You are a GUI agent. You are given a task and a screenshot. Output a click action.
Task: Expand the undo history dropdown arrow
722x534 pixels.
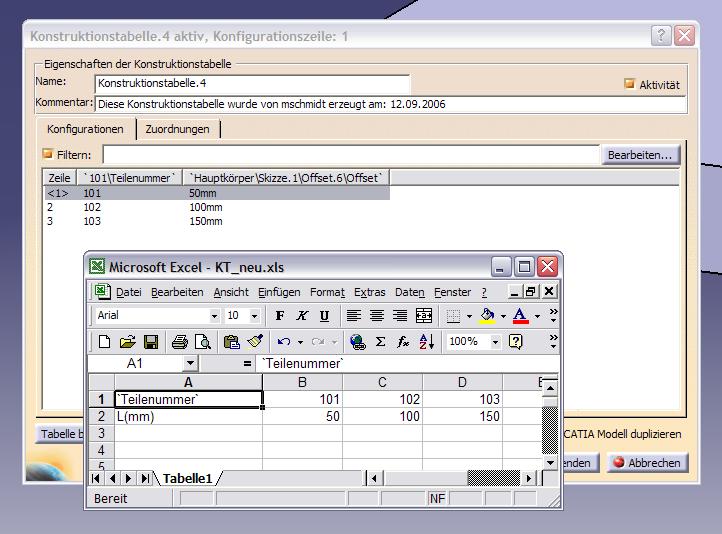pos(300,342)
